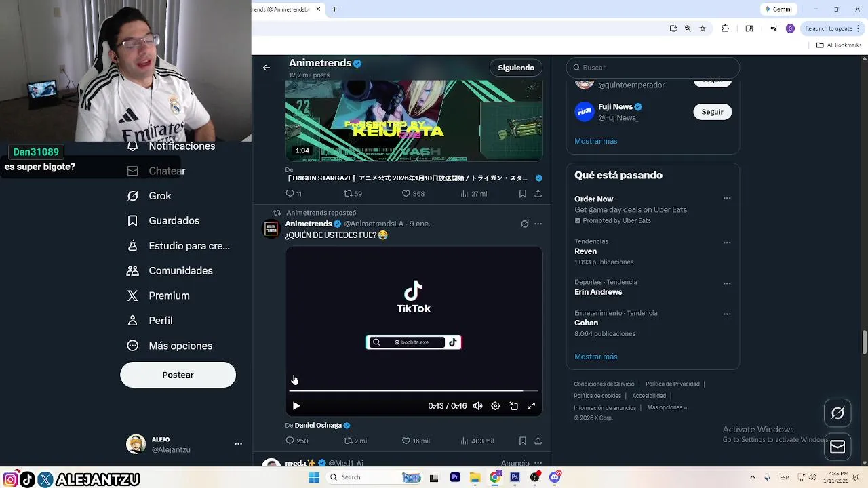
Task: Open Gemini in Chrome
Action: (778, 9)
